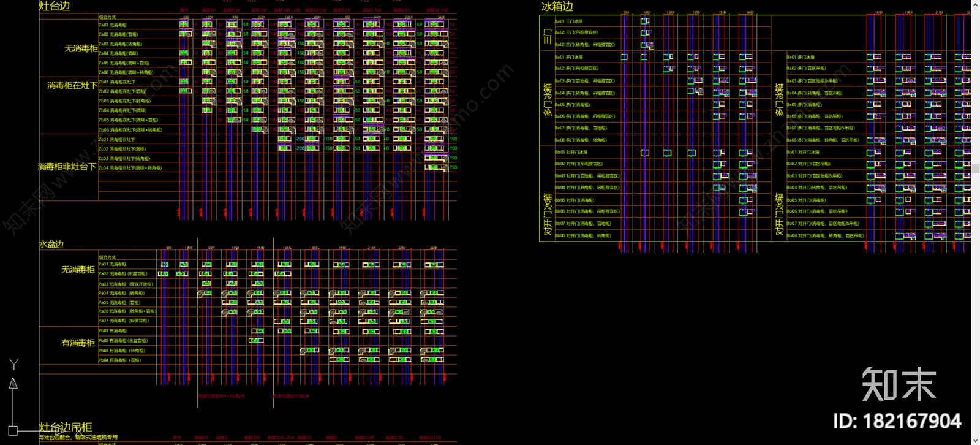Select the 灶台边 table title
Viewport: 980px width, 445px height.
[55, 6]
